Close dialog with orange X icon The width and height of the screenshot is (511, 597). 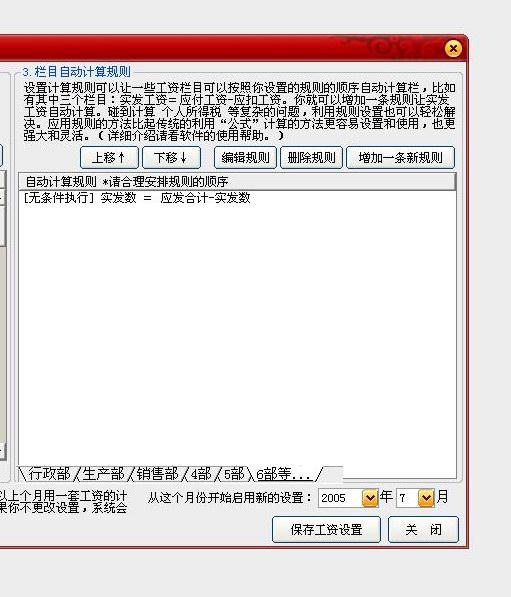pyautogui.click(x=453, y=49)
